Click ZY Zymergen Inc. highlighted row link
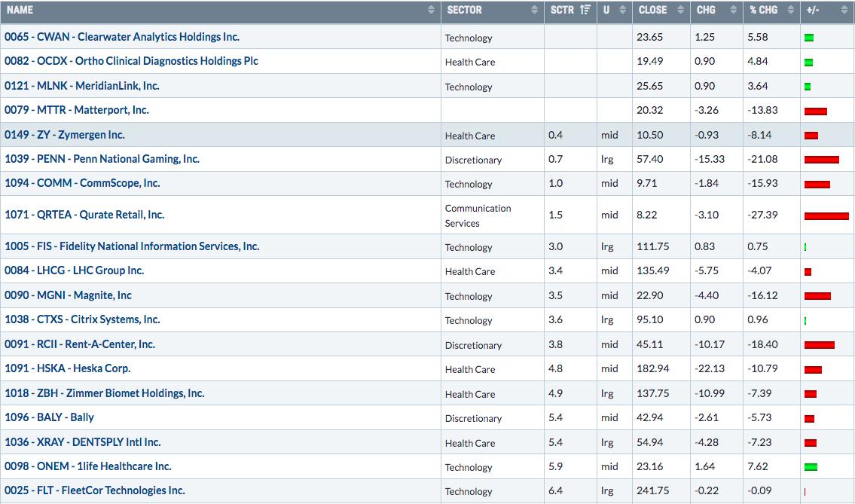This screenshot has width=855, height=504. 65,135
